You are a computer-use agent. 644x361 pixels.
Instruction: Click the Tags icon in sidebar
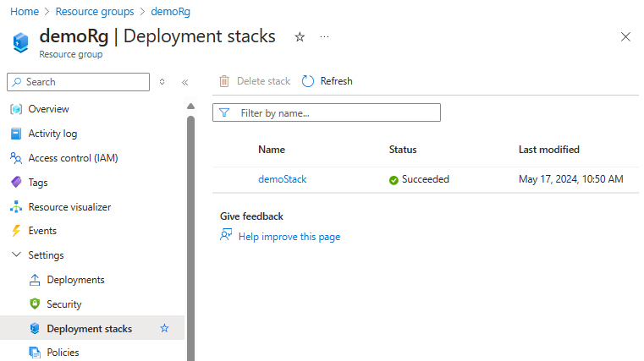coord(15,183)
